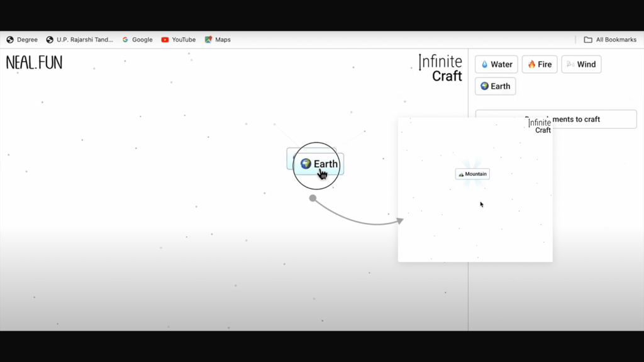
Task: Click the YouTube play icon bookmark
Action: [x=165, y=40]
